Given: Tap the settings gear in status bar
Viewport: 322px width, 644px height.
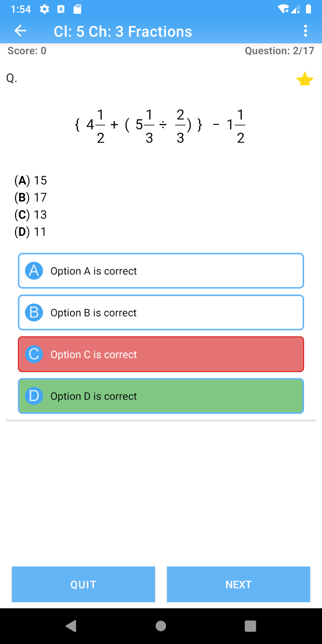Looking at the screenshot, I should [45, 9].
